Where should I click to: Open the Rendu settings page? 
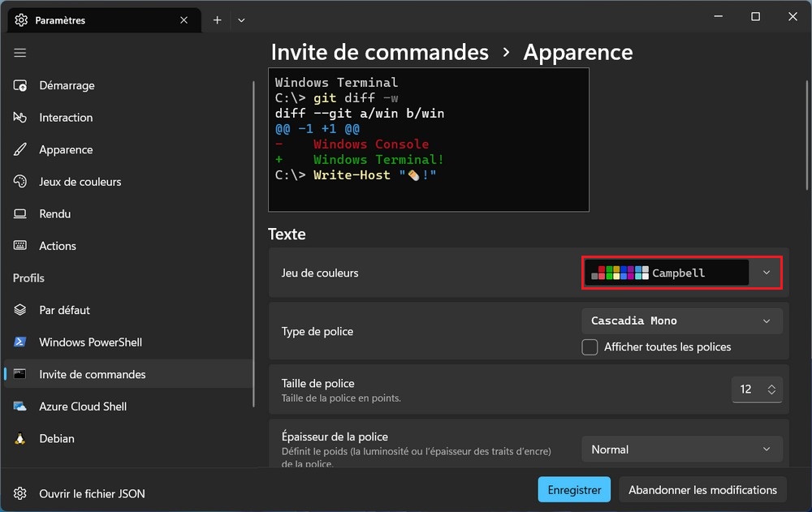pos(54,214)
